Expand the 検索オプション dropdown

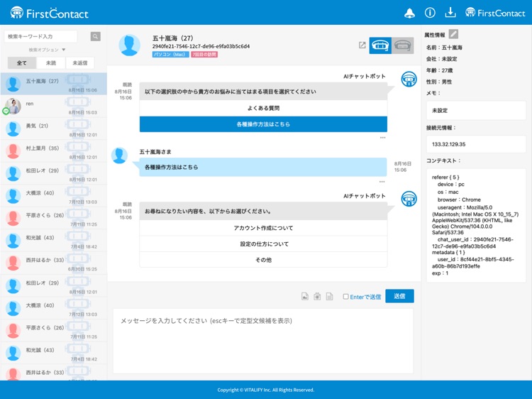click(47, 50)
